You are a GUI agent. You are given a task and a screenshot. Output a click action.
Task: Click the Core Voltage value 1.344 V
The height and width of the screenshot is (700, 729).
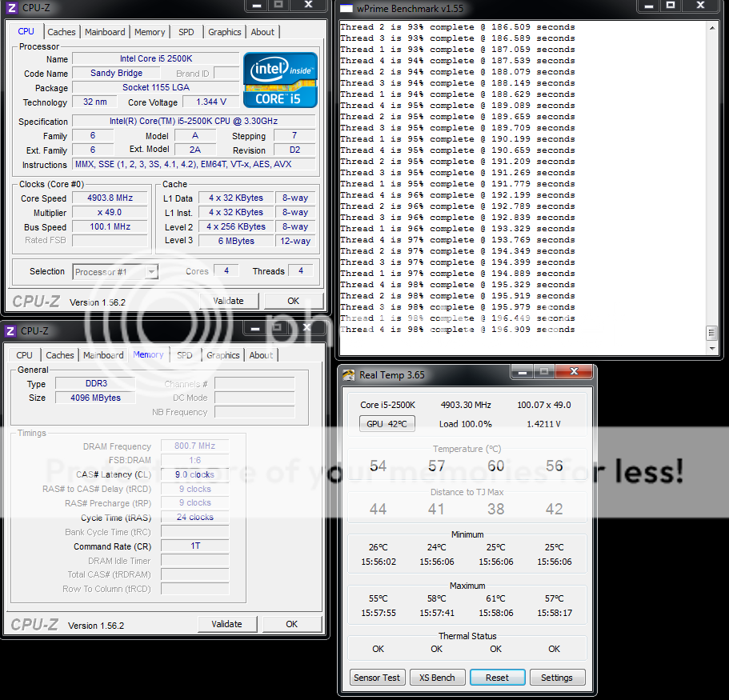[x=211, y=102]
